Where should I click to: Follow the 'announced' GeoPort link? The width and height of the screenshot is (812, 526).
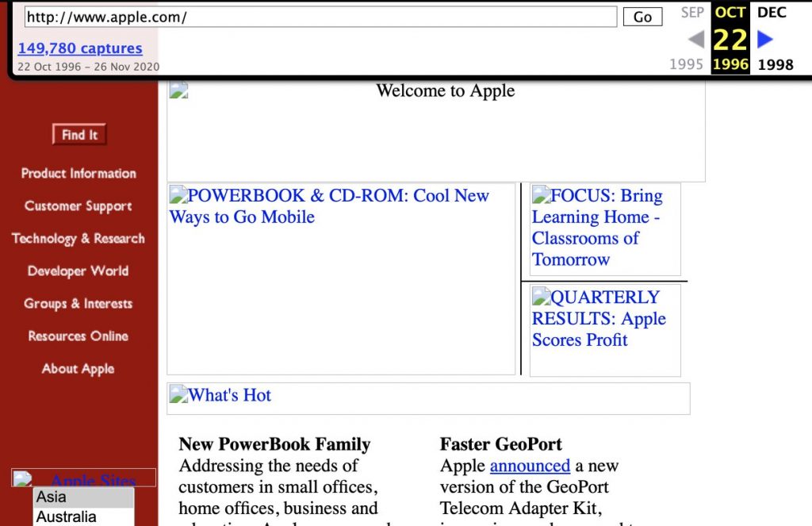[x=530, y=466]
